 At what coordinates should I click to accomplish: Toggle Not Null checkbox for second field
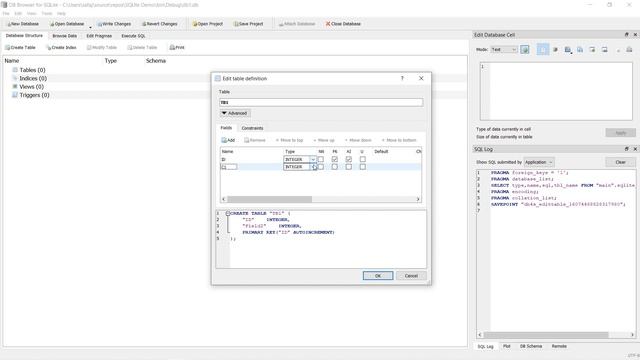pos(321,167)
